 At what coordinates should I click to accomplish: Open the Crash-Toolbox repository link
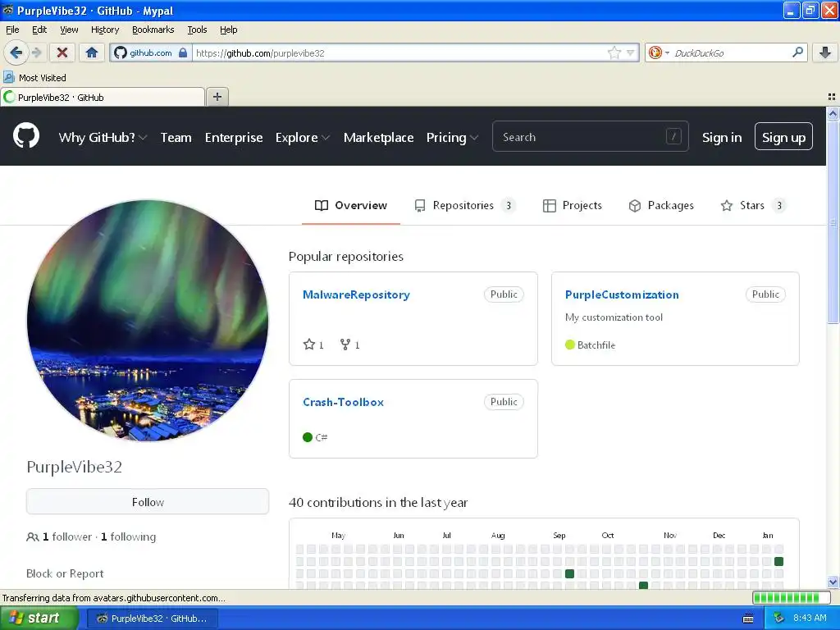coord(343,402)
